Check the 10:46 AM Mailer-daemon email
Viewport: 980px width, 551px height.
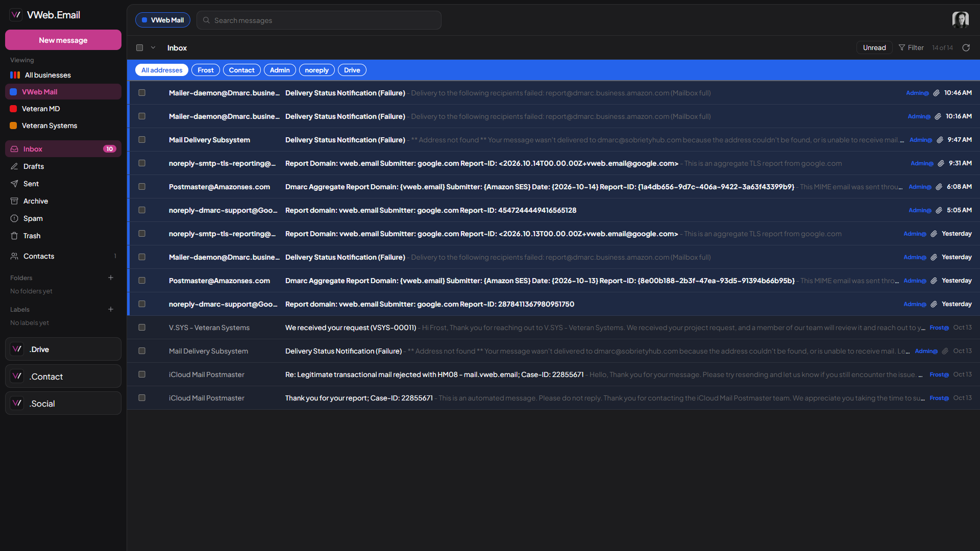click(x=142, y=93)
